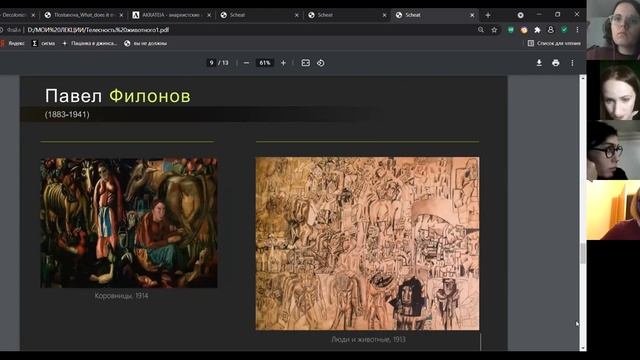Screen dimensions: 640x360
Task: Click the PDF vertical scrollbar thumb
Action: pyautogui.click(x=583, y=253)
